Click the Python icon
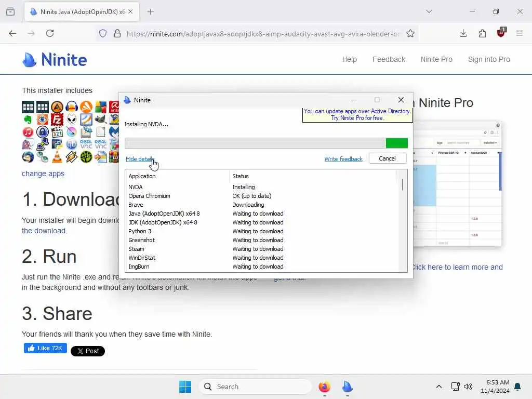532x399 pixels. click(57, 144)
